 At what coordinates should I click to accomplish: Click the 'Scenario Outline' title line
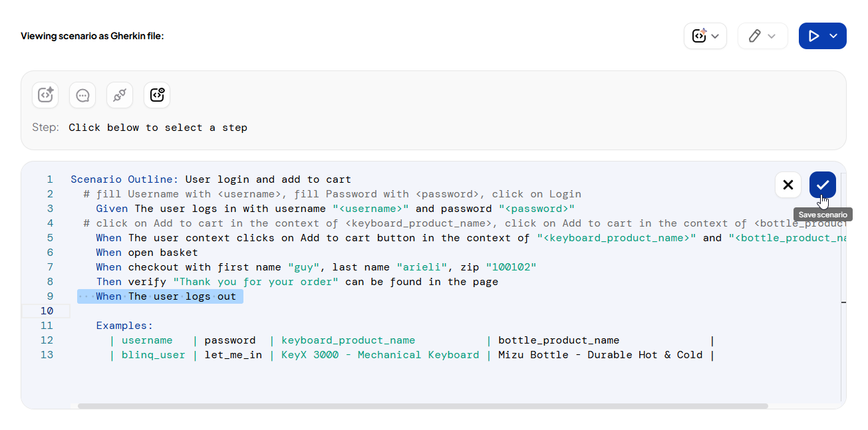[x=210, y=179]
